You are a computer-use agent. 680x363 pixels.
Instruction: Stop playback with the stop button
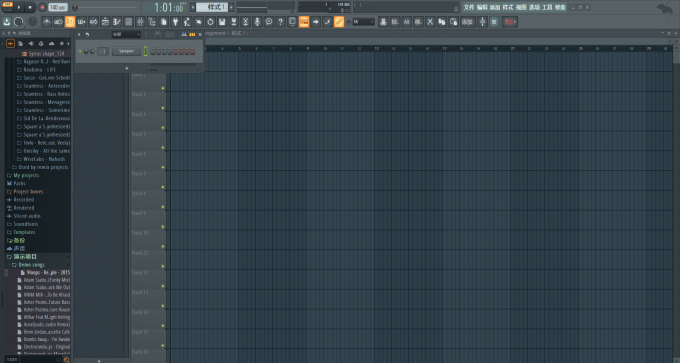click(30, 7)
